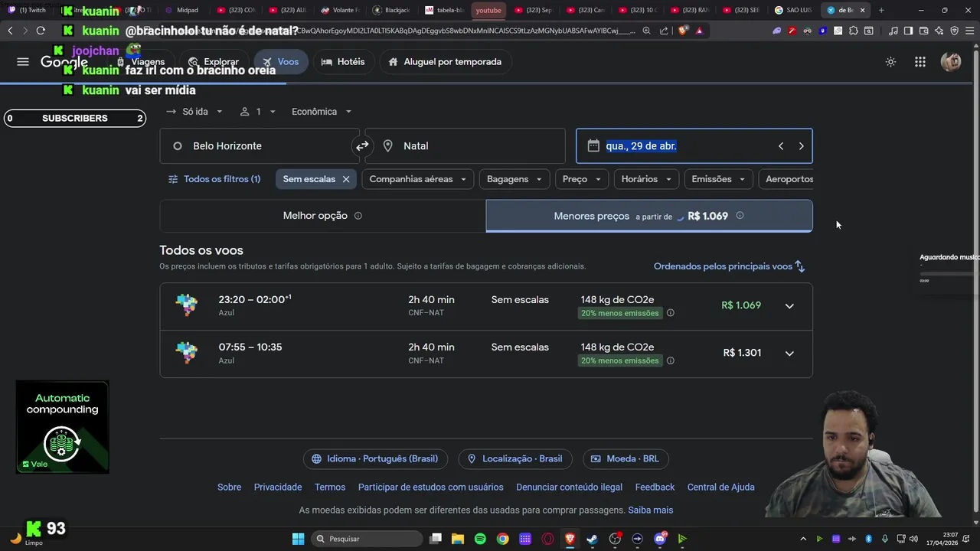Open the Preço filter dropdown
980x551 pixels.
581,179
